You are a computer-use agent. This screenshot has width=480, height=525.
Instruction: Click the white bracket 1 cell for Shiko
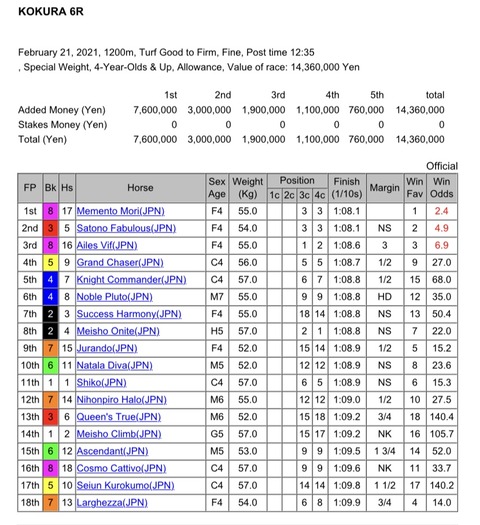pyautogui.click(x=51, y=383)
